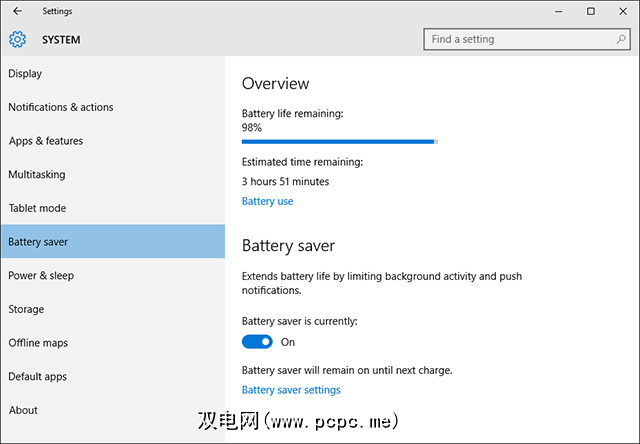Select Tablet mode settings
Image resolution: width=640 pixels, height=444 pixels.
pos(37,208)
